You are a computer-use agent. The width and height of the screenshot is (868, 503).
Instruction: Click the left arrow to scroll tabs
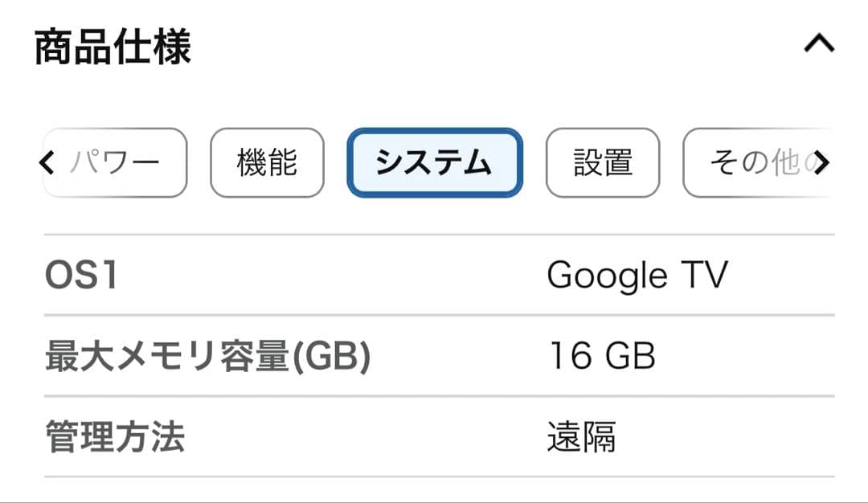(46, 163)
